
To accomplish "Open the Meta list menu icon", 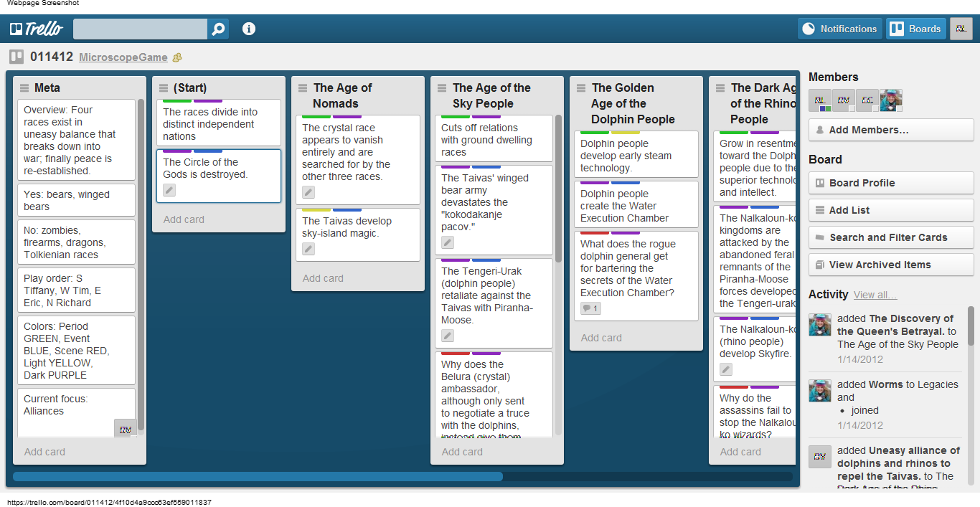I will point(24,88).
